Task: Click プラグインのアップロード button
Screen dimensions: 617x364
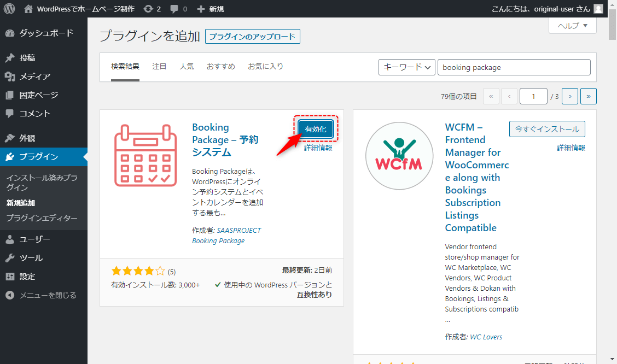Action: [252, 37]
